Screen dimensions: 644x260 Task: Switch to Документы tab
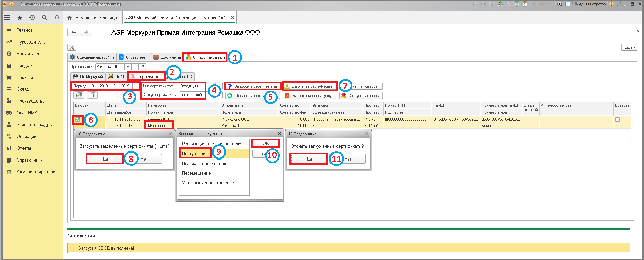[167, 57]
